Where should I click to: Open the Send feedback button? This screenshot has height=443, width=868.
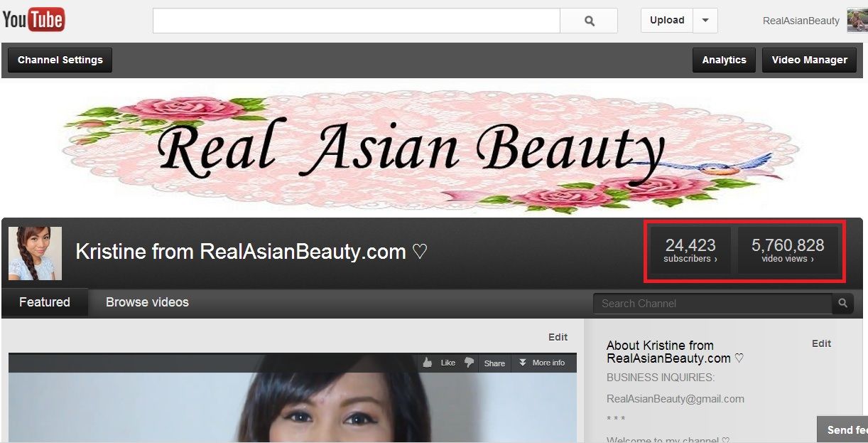point(842,429)
